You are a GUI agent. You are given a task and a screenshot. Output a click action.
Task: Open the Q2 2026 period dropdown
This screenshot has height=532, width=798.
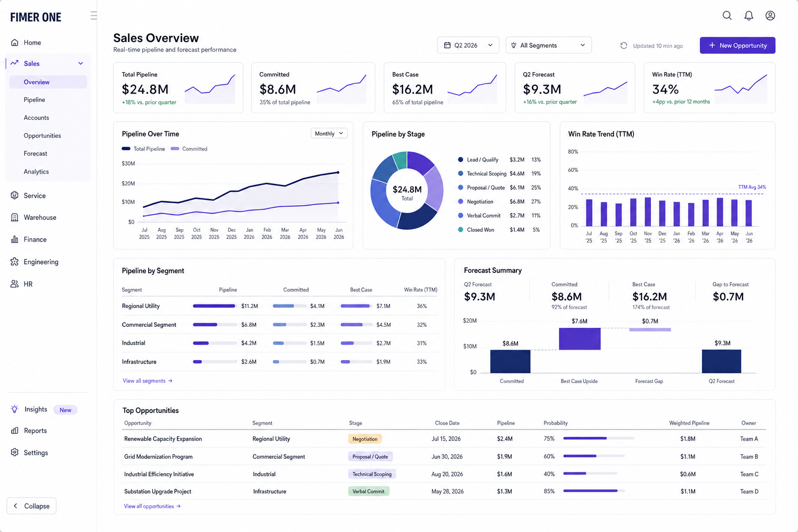coord(468,45)
